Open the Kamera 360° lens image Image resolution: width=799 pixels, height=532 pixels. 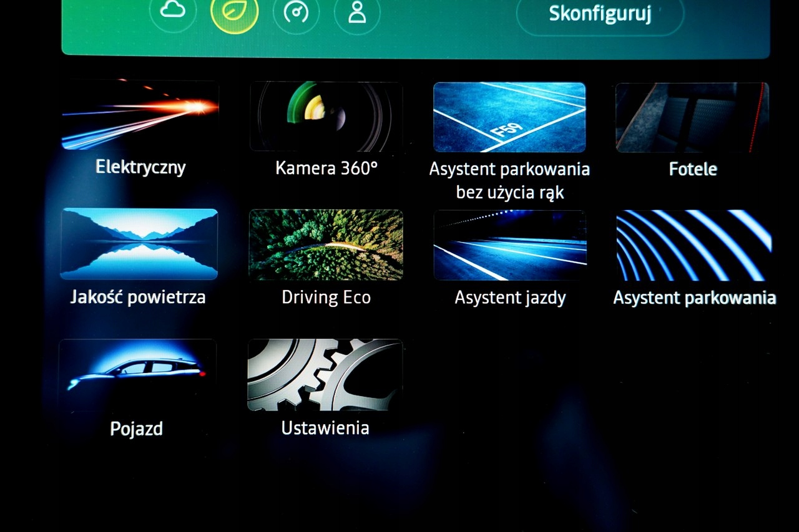[x=326, y=117]
